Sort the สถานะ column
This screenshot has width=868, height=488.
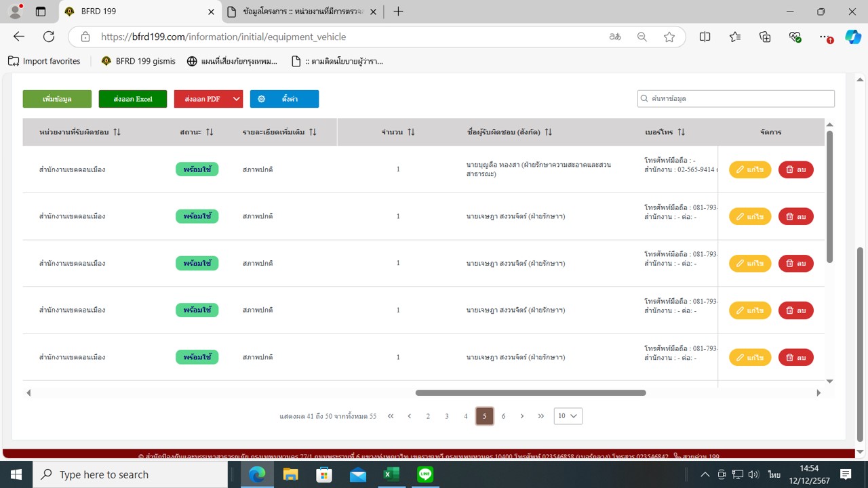[210, 132]
